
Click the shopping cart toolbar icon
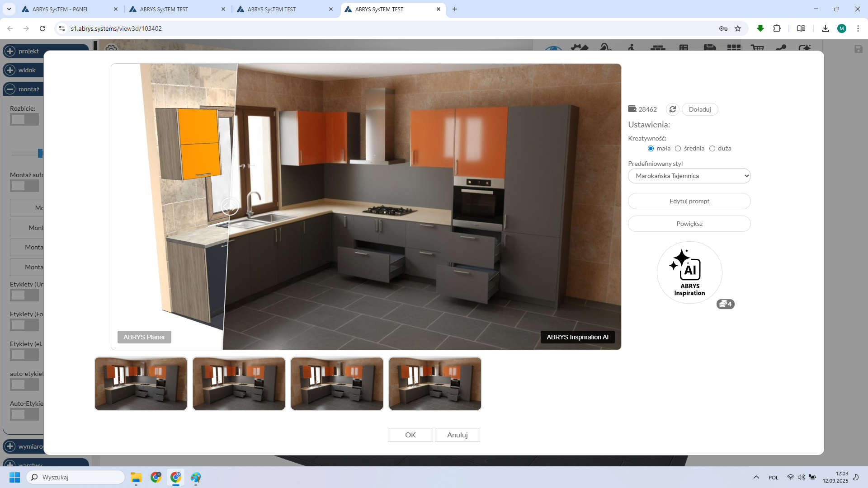pyautogui.click(x=757, y=47)
